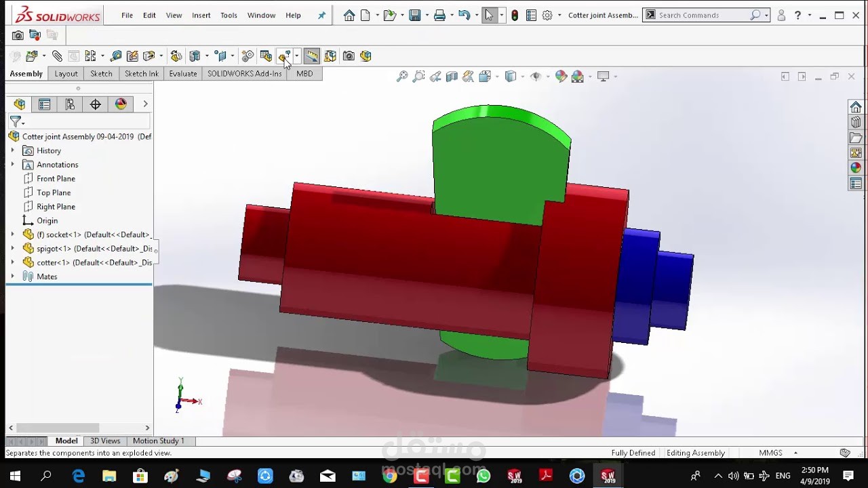Open the Insert menu
The image size is (868, 488).
[201, 14]
